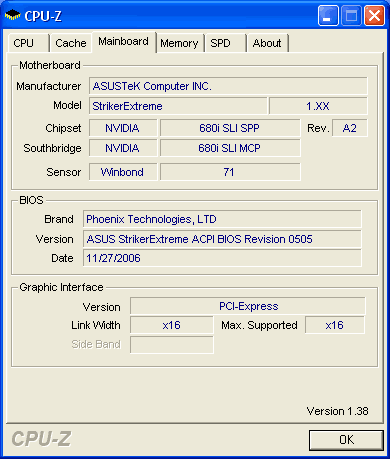This screenshot has height=459, width=390.
Task: Open the Cache tab
Action: (x=71, y=43)
